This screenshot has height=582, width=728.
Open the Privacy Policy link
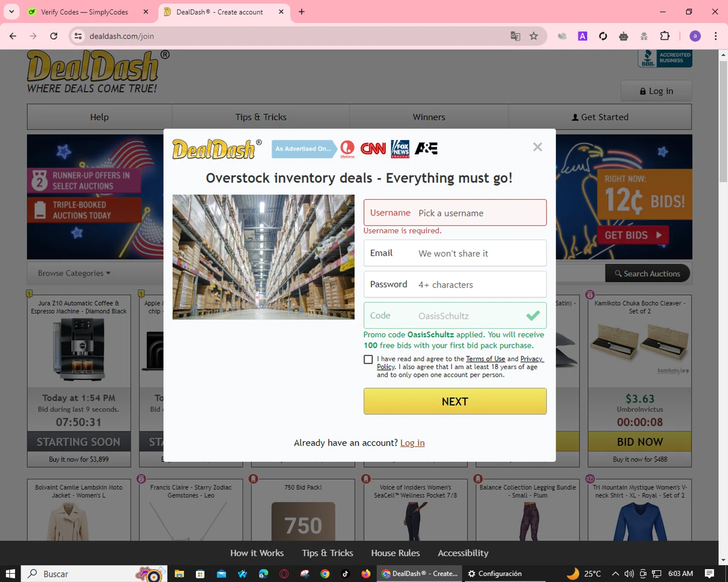[531, 359]
